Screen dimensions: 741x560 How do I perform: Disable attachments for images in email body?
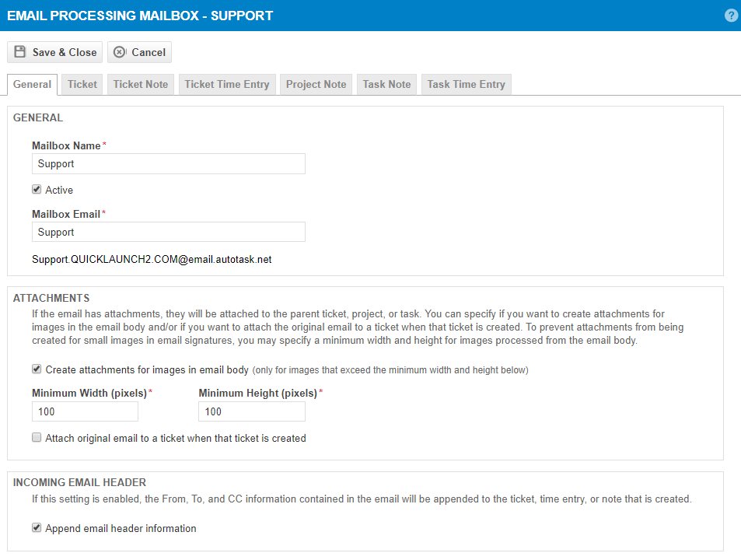pos(36,369)
